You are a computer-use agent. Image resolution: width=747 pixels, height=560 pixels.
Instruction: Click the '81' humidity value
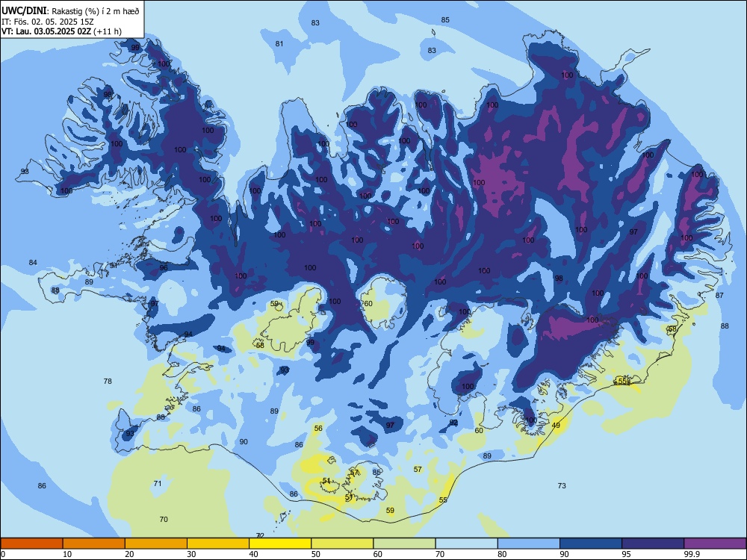point(279,44)
